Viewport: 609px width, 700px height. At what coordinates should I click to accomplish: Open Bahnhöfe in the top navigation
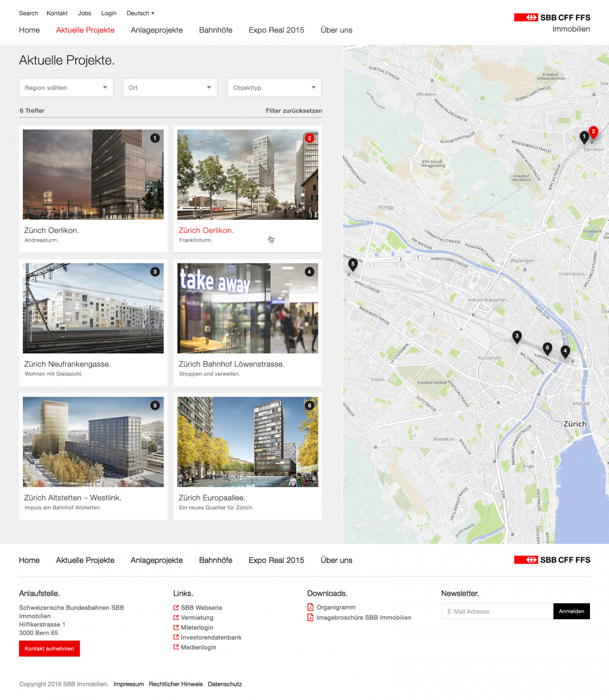tap(216, 30)
